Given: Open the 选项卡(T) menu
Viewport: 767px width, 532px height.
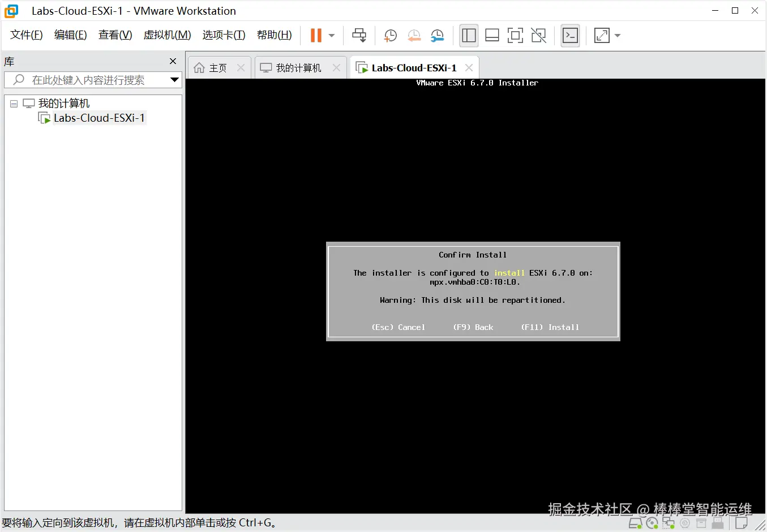Looking at the screenshot, I should 224,35.
